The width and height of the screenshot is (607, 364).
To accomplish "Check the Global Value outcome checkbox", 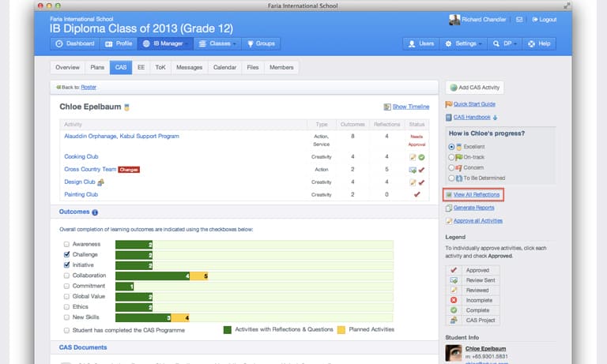I will tap(66, 296).
